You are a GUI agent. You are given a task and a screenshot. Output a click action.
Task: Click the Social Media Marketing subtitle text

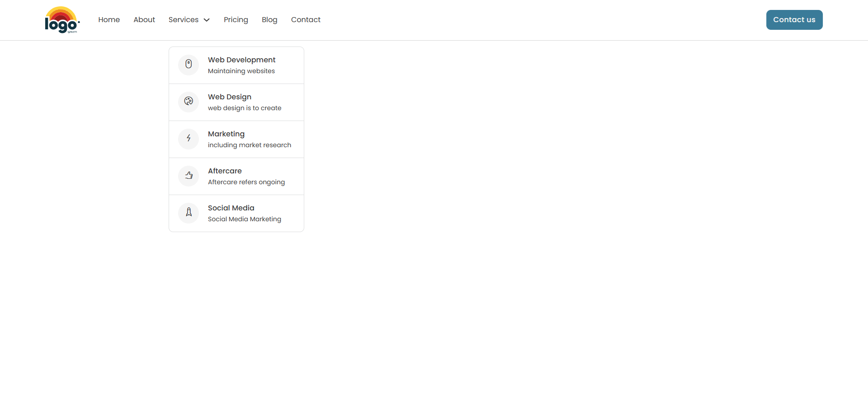tap(244, 219)
